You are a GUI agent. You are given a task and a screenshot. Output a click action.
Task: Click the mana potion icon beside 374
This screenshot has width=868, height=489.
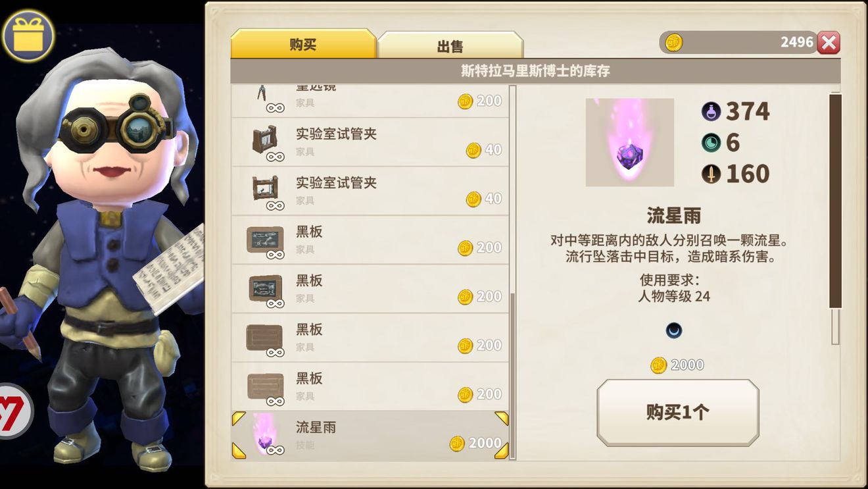pyautogui.click(x=711, y=111)
